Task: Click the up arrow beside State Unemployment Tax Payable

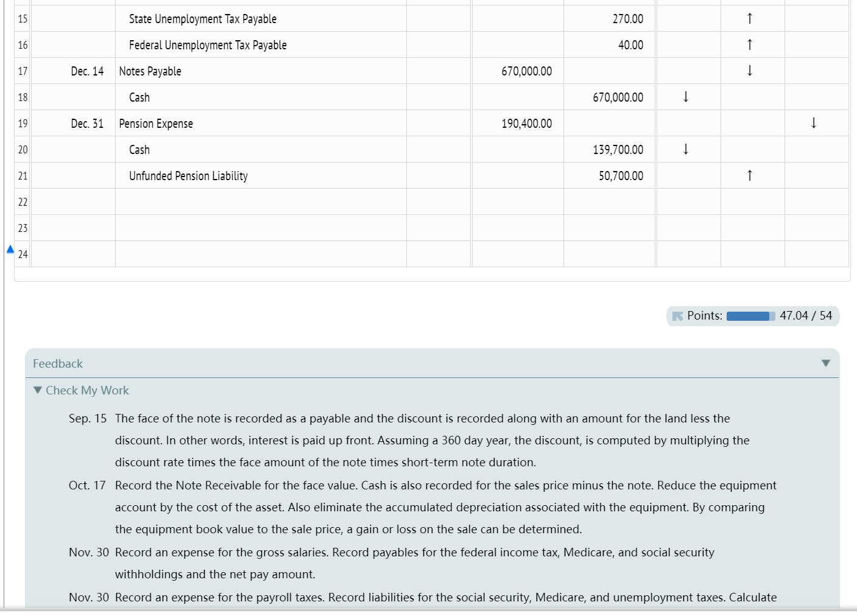Action: 750,18
